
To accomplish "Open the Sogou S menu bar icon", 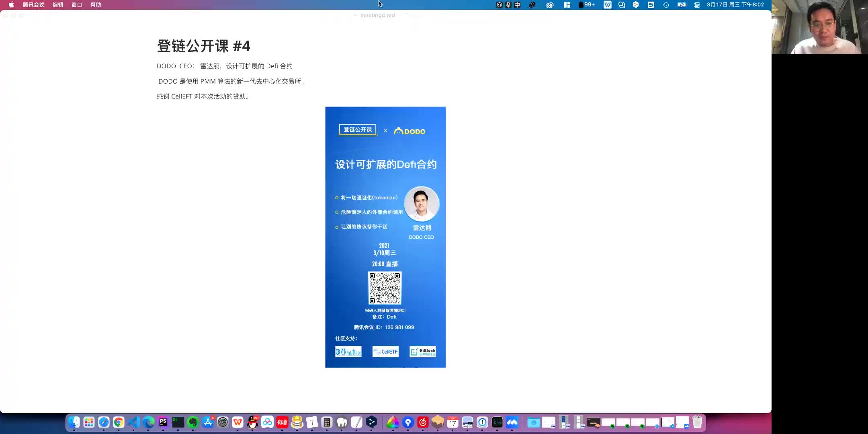I will pyautogui.click(x=651, y=5).
